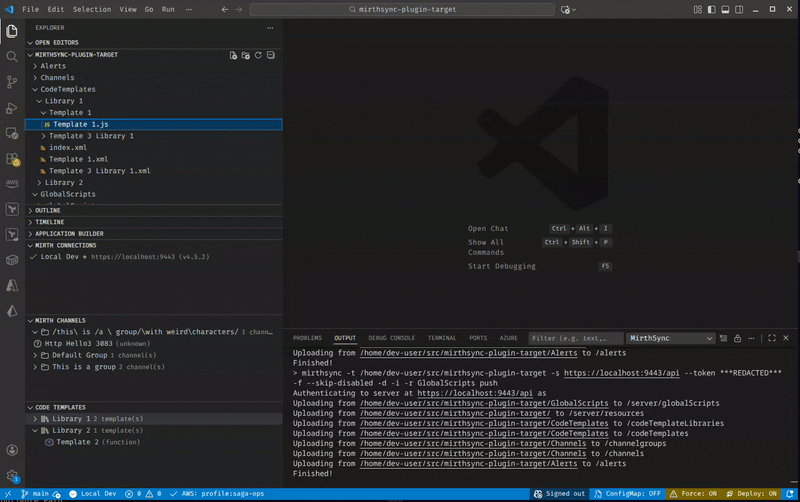Go back using navigation arrow
The width and height of the screenshot is (800, 502).
pyautogui.click(x=224, y=9)
